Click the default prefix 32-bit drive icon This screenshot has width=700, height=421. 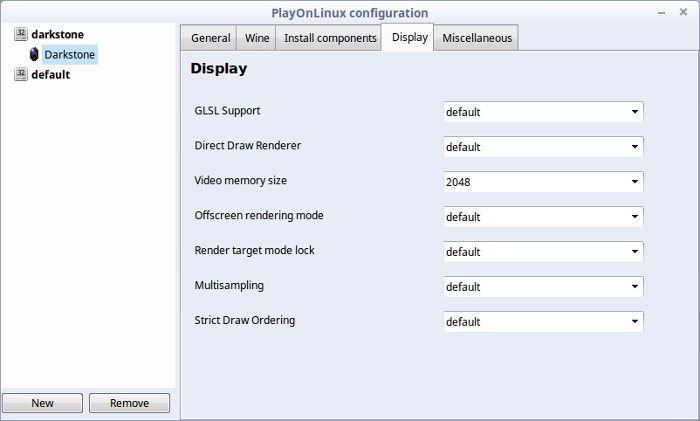[x=21, y=74]
